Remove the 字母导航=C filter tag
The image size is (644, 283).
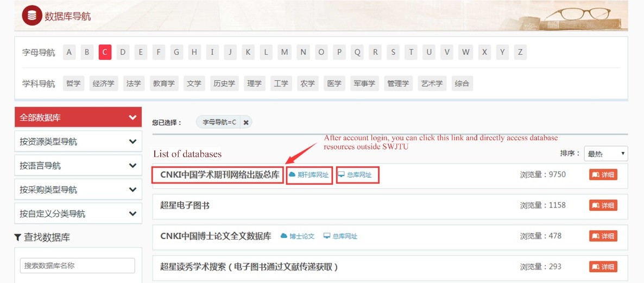[245, 122]
